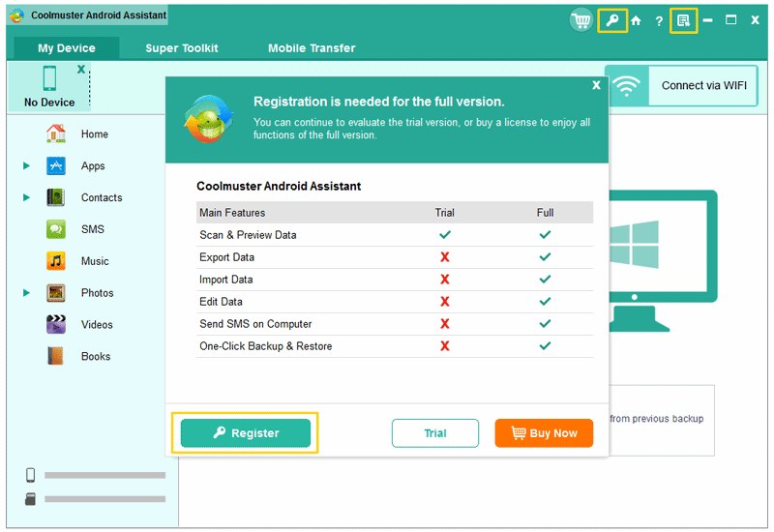Click the Trial column header
774x532 pixels.
point(444,213)
